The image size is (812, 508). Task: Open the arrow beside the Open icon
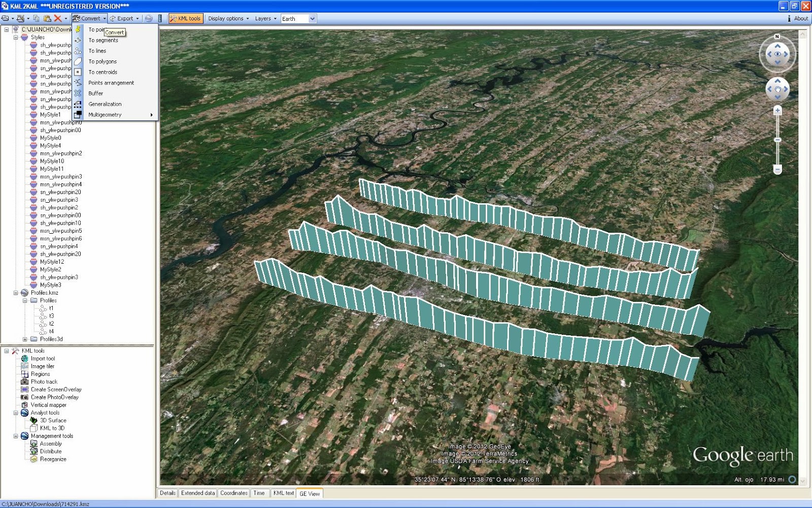[13, 19]
